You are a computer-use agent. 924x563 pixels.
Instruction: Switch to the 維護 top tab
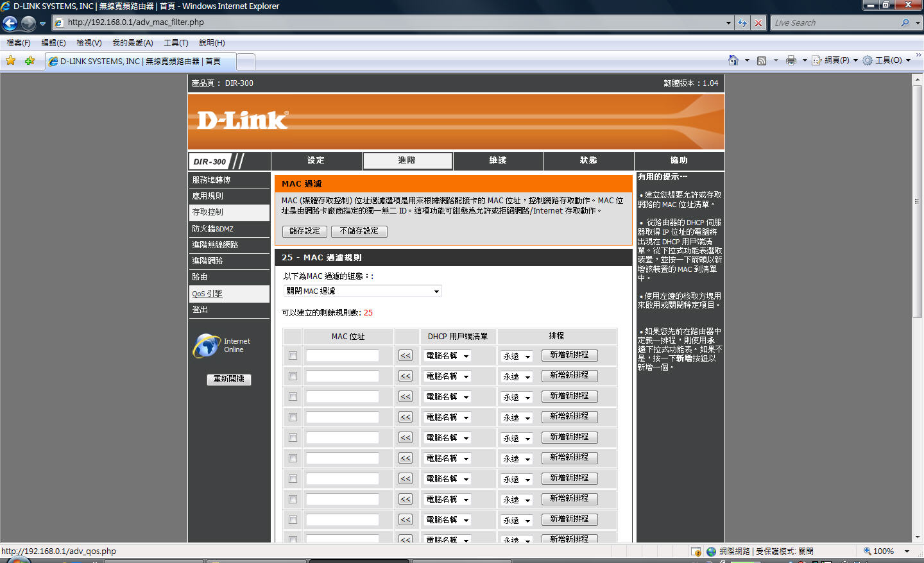click(498, 160)
